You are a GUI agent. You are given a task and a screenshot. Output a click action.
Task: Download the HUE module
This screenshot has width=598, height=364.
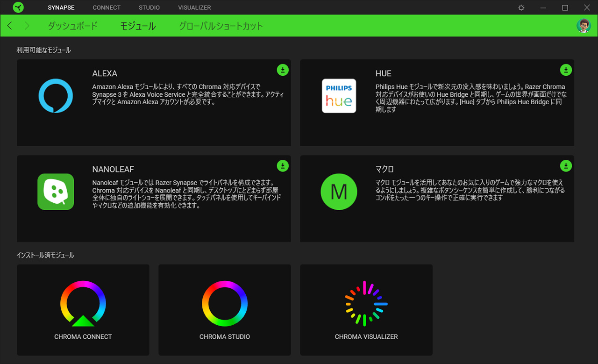[x=566, y=70]
